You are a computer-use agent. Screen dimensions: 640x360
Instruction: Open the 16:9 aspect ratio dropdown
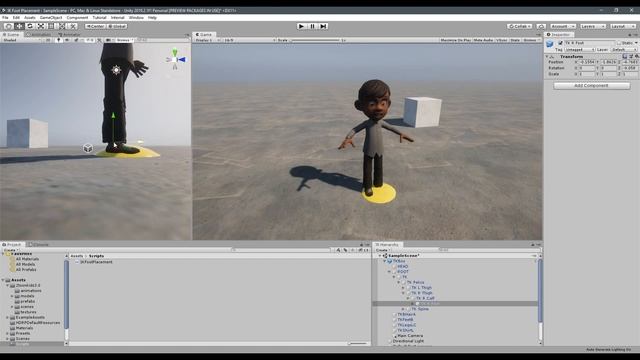pyautogui.click(x=249, y=40)
